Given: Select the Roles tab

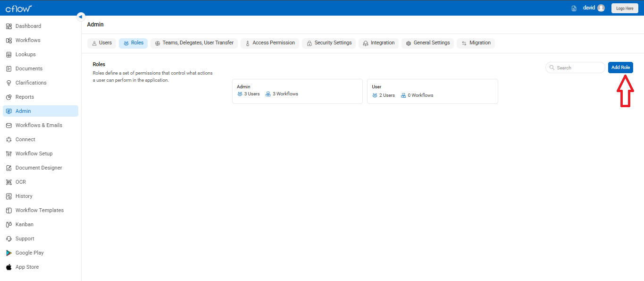Looking at the screenshot, I should pyautogui.click(x=133, y=43).
